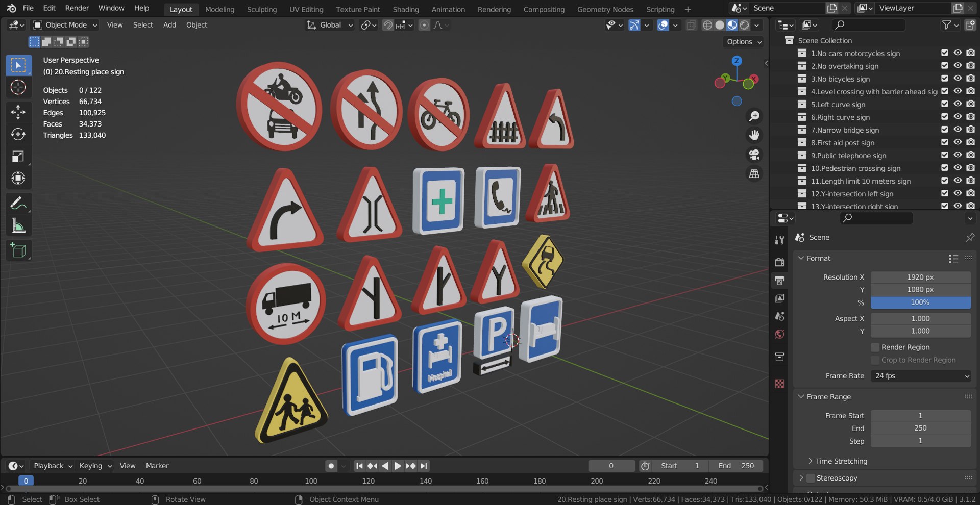
Task: Open the Render menu
Action: pyautogui.click(x=77, y=8)
